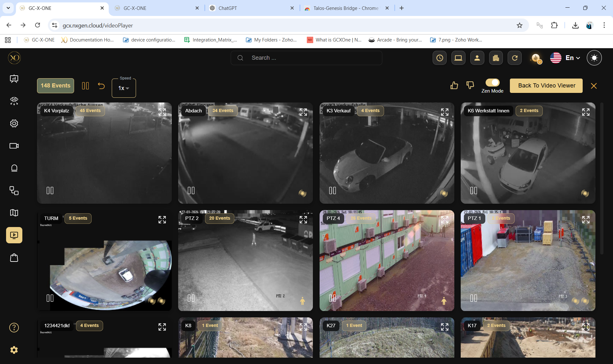
Task: Open the K27 camera thumbnail
Action: tap(387, 337)
